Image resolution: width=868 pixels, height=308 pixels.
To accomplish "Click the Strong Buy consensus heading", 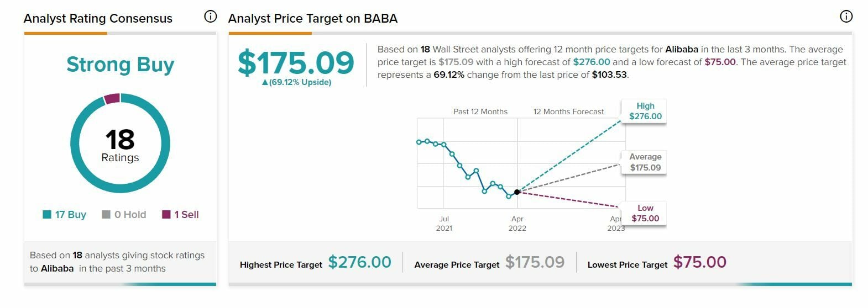I will coord(120,65).
